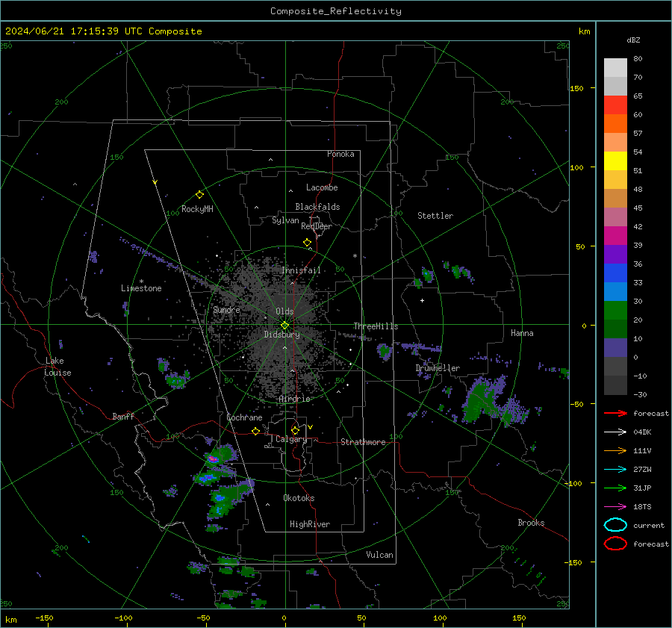Click the Banff label

click(x=123, y=416)
